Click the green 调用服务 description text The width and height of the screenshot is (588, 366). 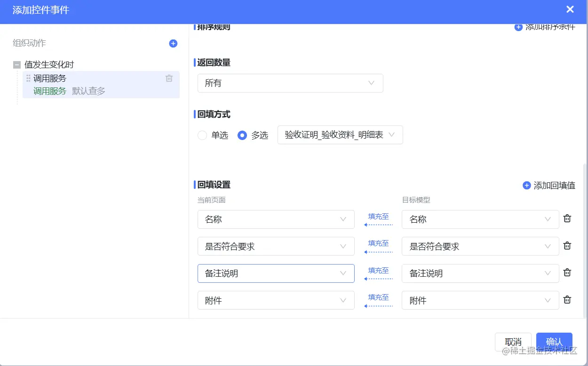[x=50, y=91]
